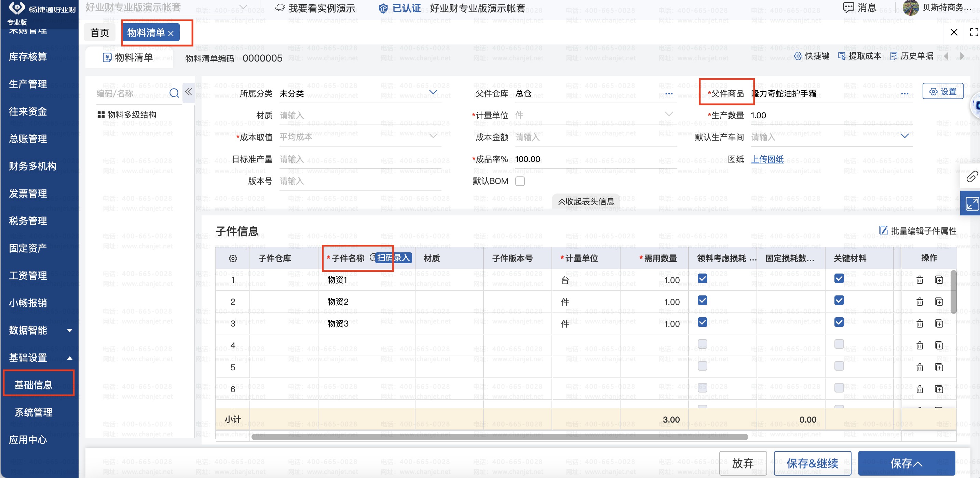Image resolution: width=980 pixels, height=478 pixels.
Task: Click the 提取成本 toolbar icon
Action: point(842,56)
